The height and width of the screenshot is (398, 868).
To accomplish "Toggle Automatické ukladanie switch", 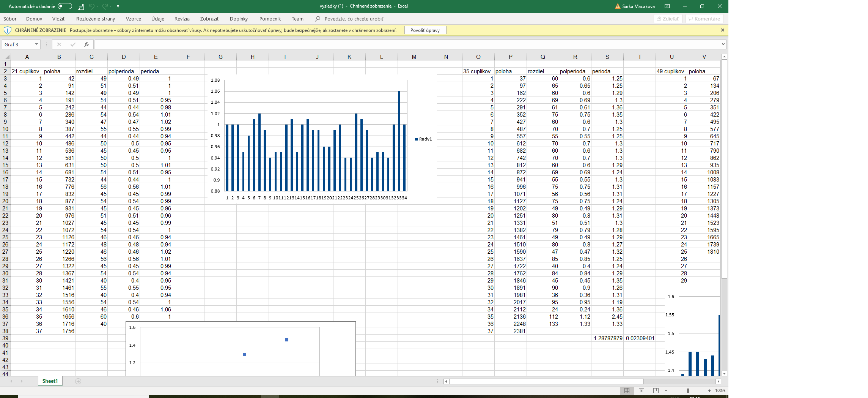I will pos(65,6).
